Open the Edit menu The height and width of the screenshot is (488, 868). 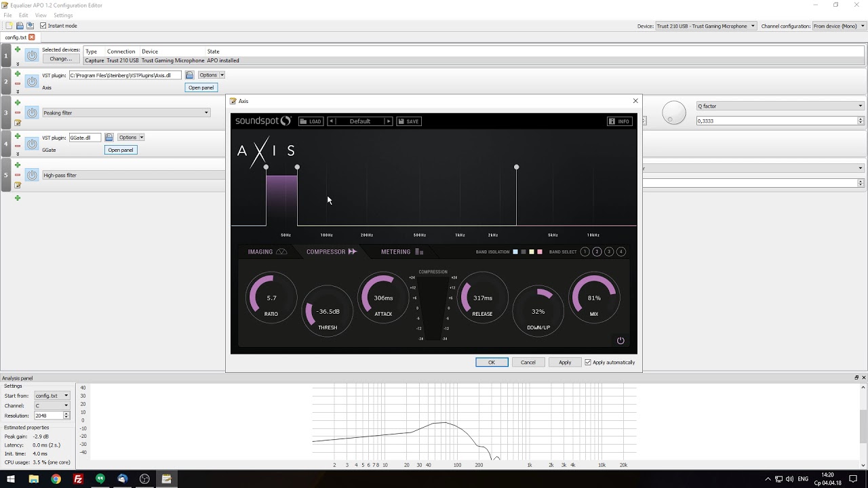tap(24, 15)
